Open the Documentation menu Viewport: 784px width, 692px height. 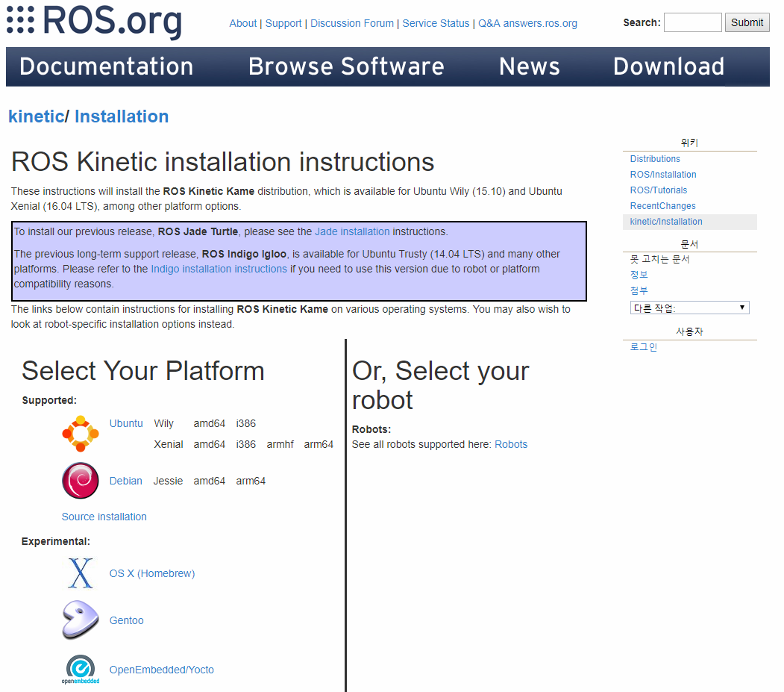107,66
